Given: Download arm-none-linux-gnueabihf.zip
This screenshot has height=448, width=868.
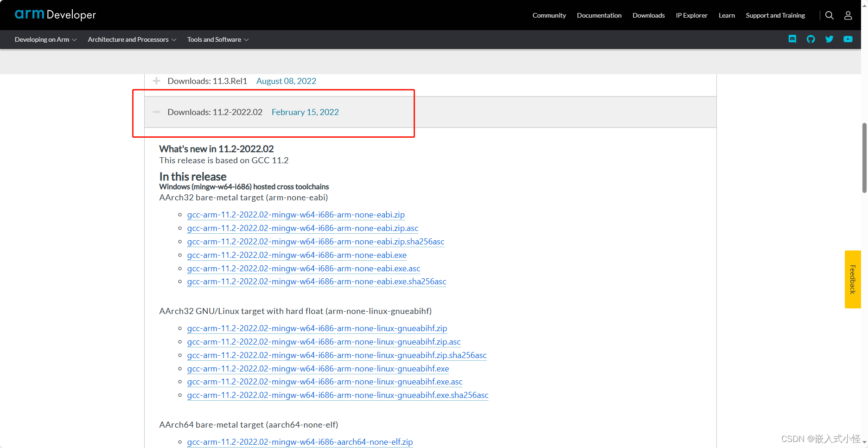Looking at the screenshot, I should (x=317, y=328).
